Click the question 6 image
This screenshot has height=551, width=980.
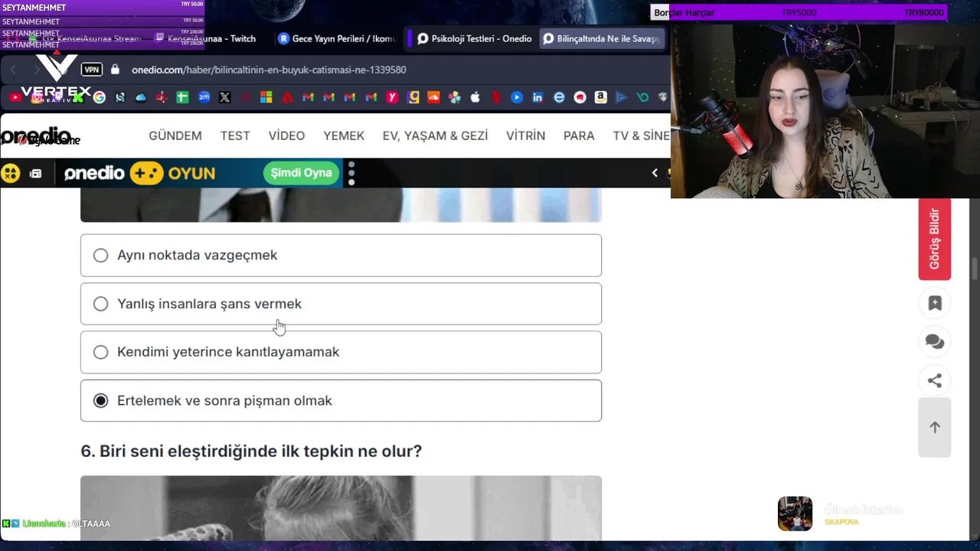point(341,508)
